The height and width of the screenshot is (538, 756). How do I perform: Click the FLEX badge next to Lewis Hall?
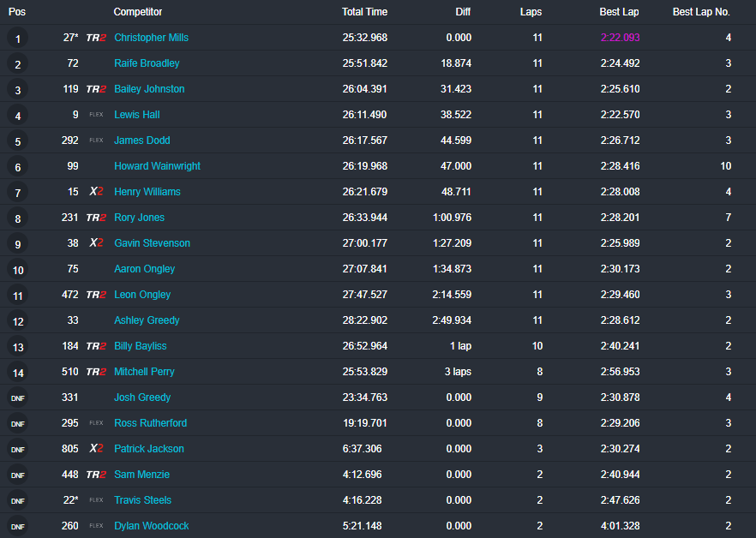pos(96,115)
